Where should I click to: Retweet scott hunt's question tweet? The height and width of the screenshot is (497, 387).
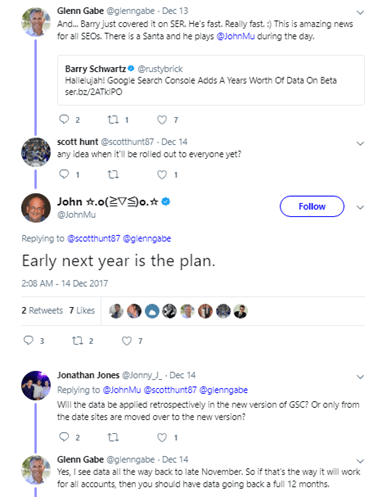pyautogui.click(x=113, y=174)
